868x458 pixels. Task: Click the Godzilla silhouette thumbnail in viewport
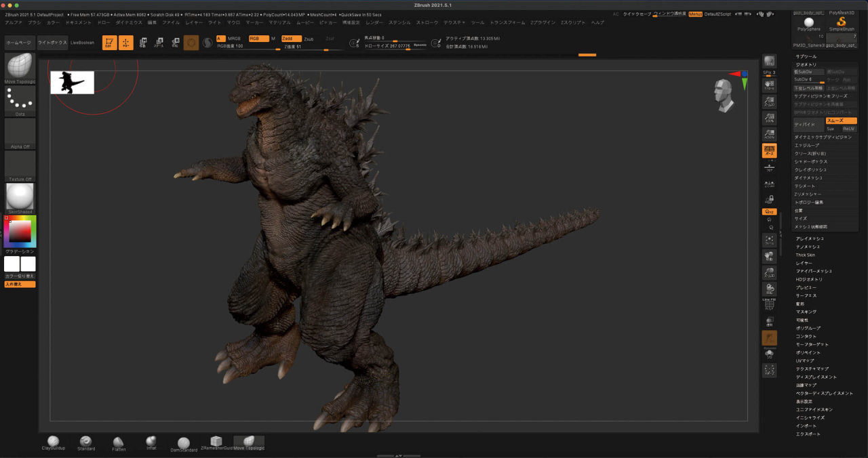(x=72, y=83)
